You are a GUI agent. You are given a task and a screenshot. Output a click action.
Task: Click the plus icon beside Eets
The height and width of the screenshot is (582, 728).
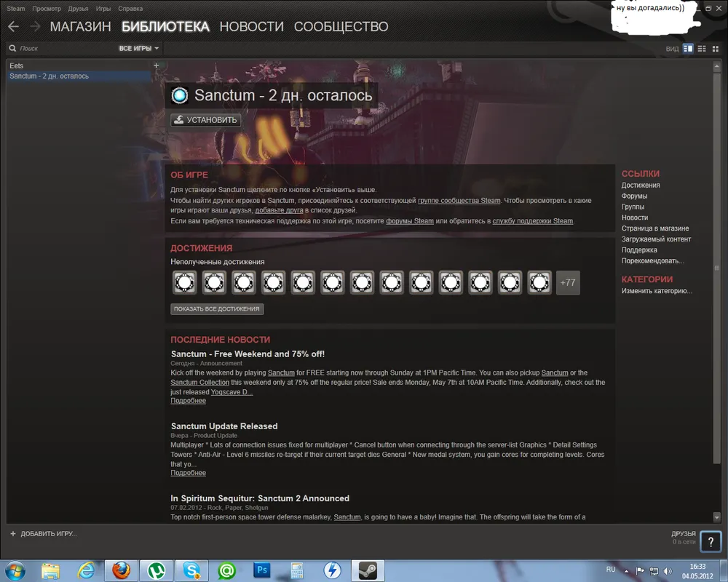click(156, 65)
